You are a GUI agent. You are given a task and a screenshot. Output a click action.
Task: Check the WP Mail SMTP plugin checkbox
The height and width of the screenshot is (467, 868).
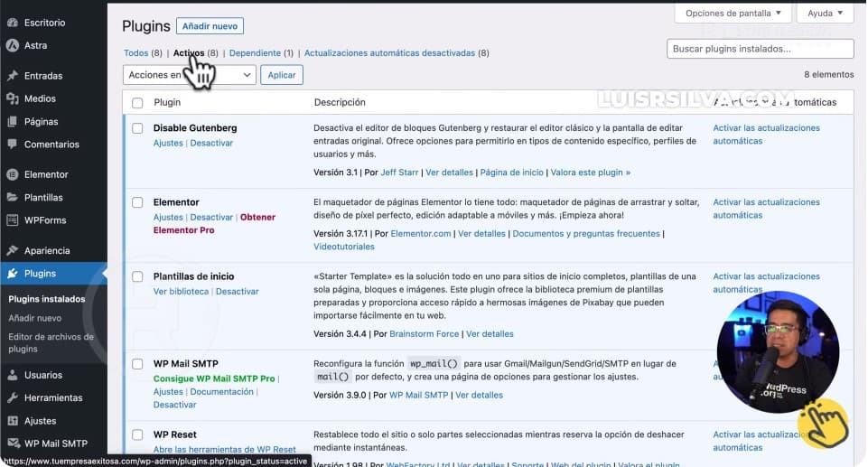click(137, 364)
